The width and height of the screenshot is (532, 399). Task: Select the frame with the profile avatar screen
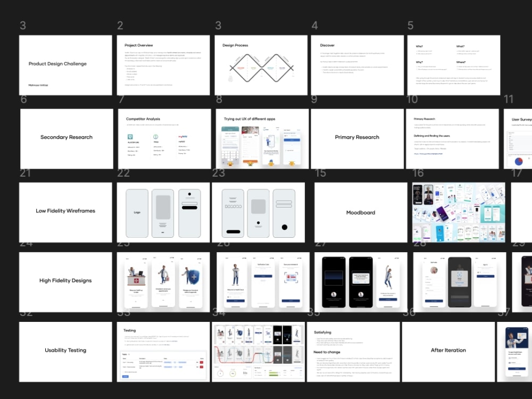460,282
